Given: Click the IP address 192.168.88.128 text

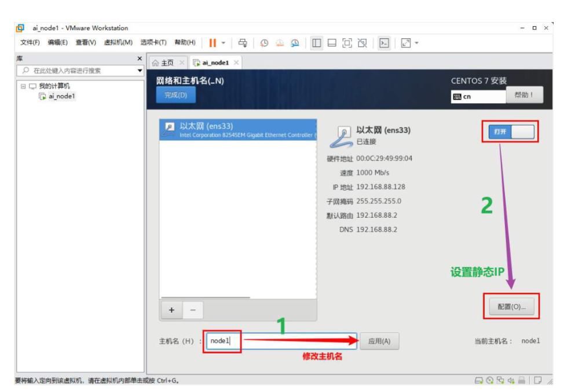Looking at the screenshot, I should tap(380, 187).
